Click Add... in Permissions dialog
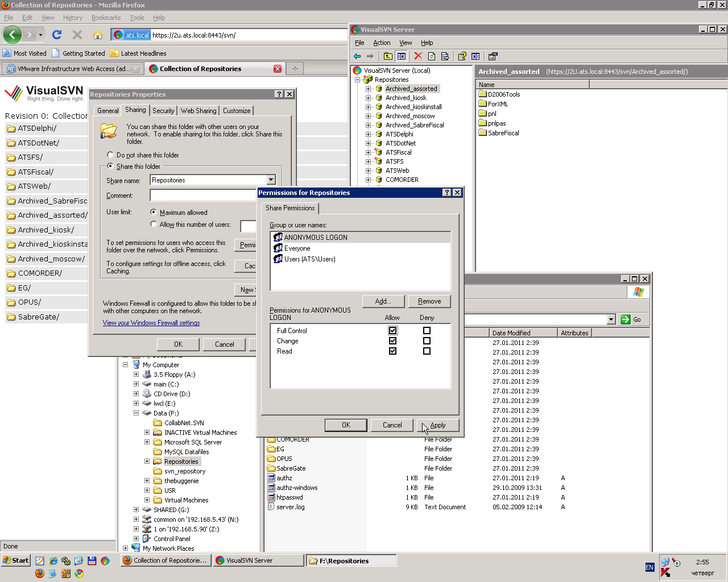 click(x=383, y=301)
